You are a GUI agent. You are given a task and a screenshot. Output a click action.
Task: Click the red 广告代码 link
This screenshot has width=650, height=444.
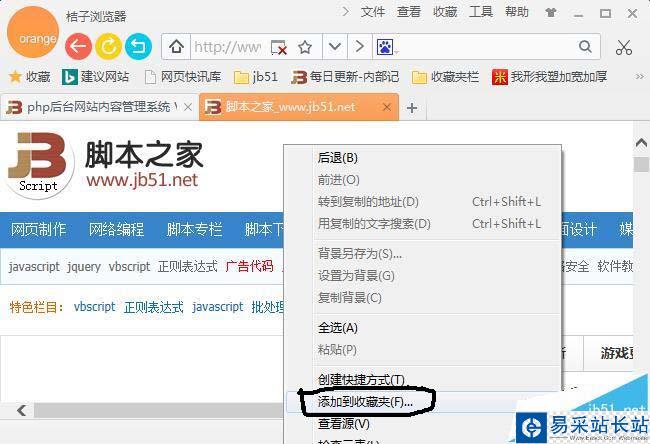click(250, 266)
